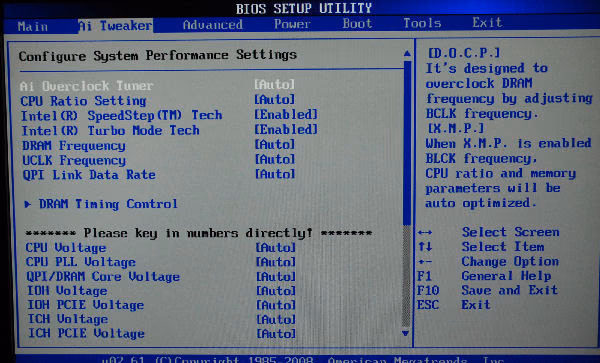Image resolution: width=600 pixels, height=363 pixels.
Task: Select IOH Voltage setting
Action: click(x=67, y=291)
